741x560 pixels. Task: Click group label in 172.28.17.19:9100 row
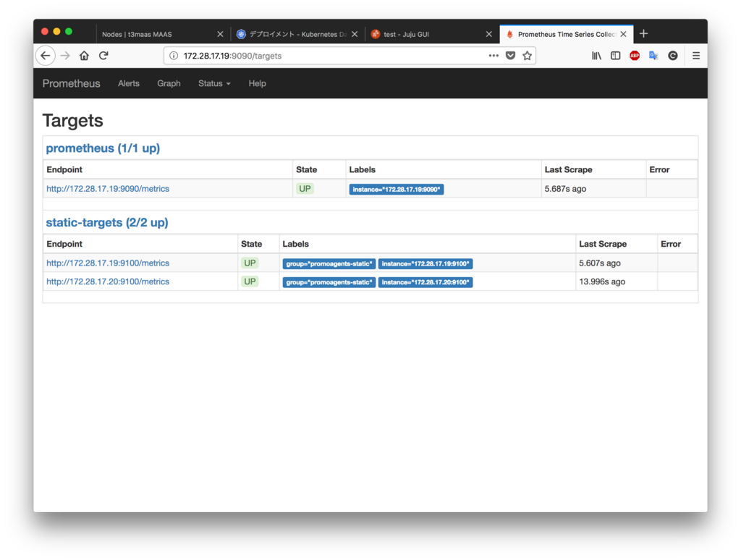pos(329,263)
